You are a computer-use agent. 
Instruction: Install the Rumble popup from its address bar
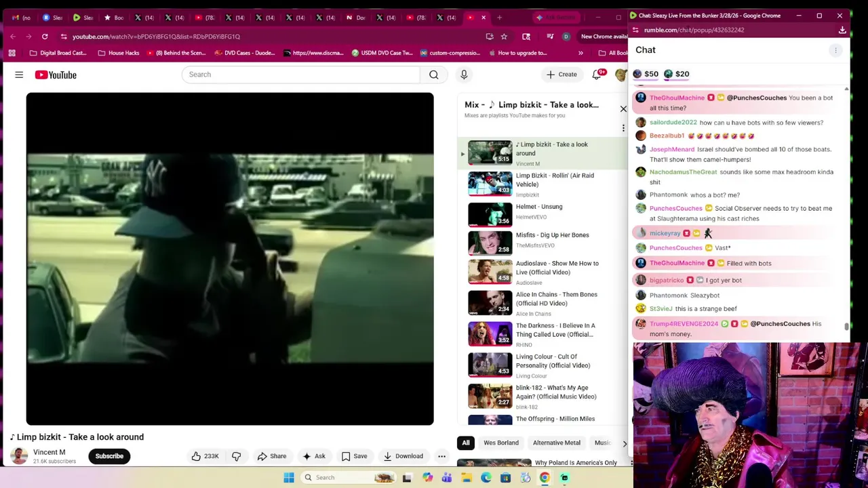coord(842,30)
